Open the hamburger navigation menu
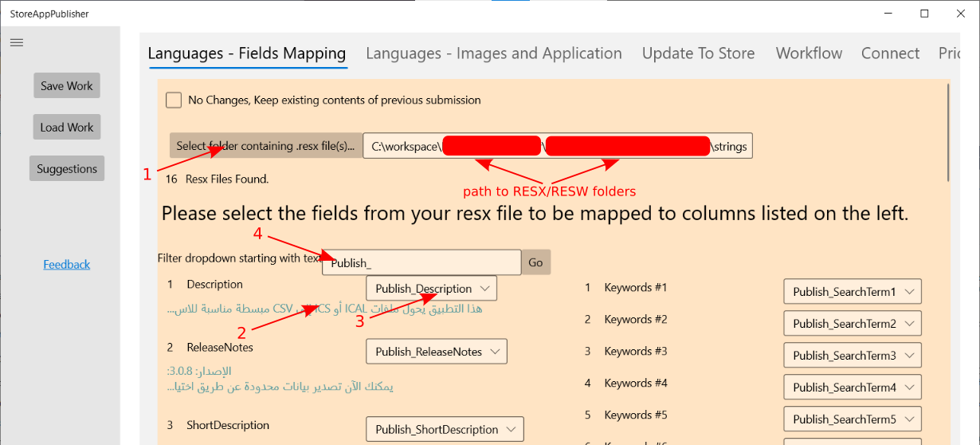980x445 pixels. click(x=16, y=42)
